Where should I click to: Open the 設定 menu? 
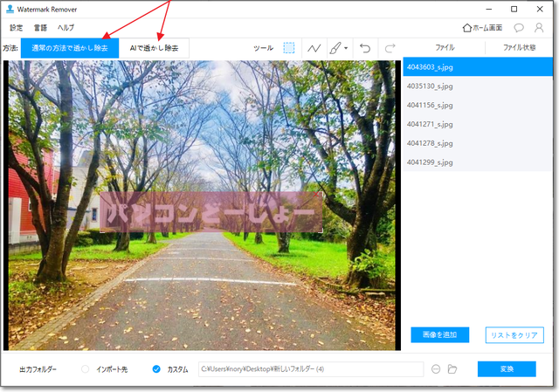[x=17, y=28]
